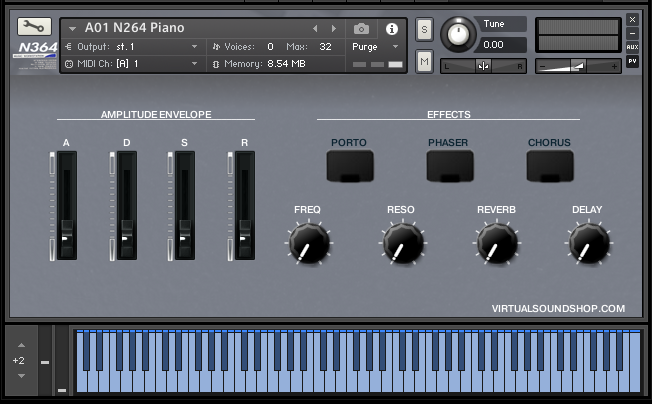Open instrument menu arrow beside A01 N264 Piano
This screenshot has height=404, width=652.
point(72,29)
